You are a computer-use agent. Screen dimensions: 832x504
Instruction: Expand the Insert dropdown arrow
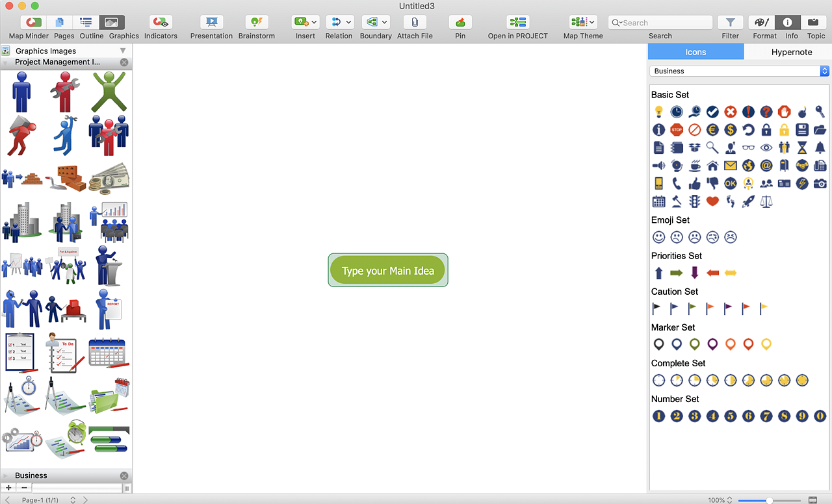315,22
